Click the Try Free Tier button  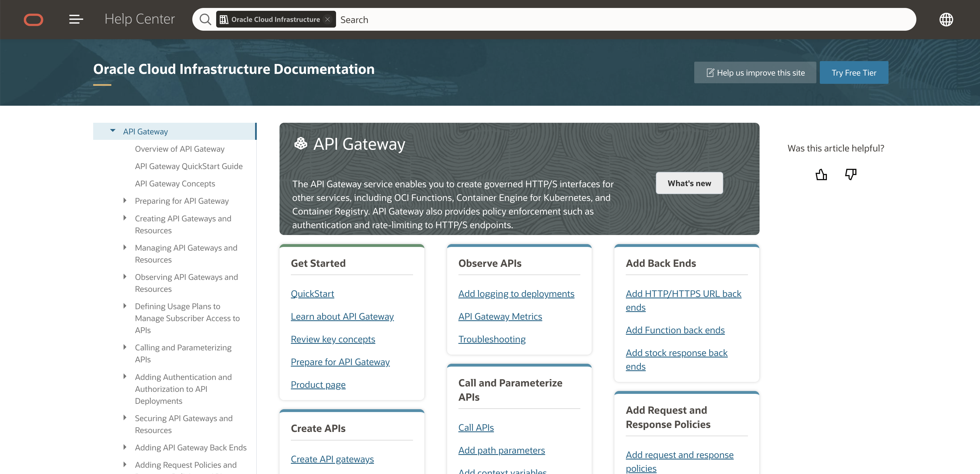[854, 73]
